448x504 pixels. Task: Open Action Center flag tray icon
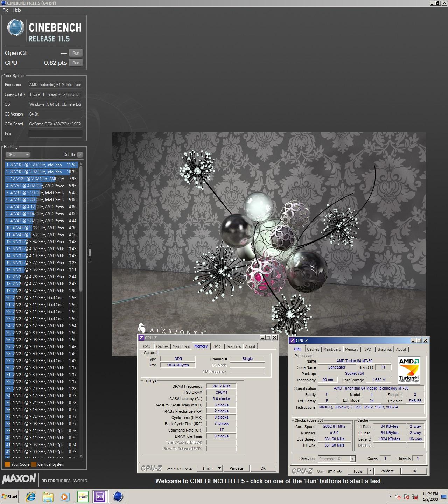click(406, 497)
